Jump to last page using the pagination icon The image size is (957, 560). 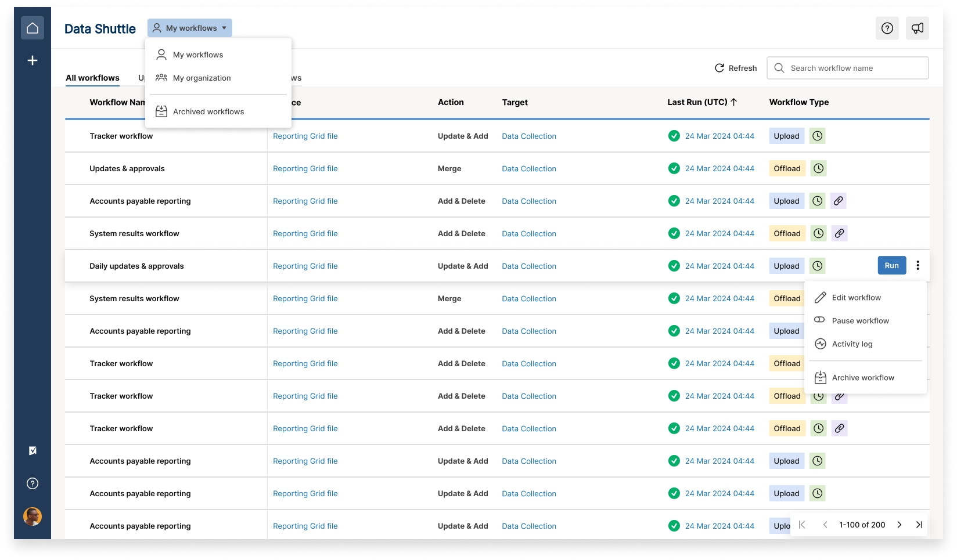point(919,525)
